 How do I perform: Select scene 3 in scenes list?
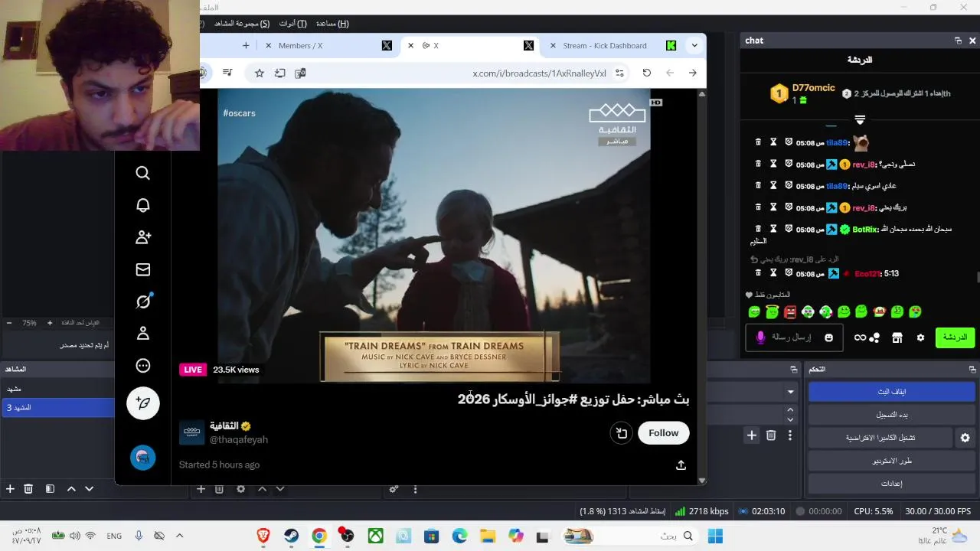(x=57, y=407)
